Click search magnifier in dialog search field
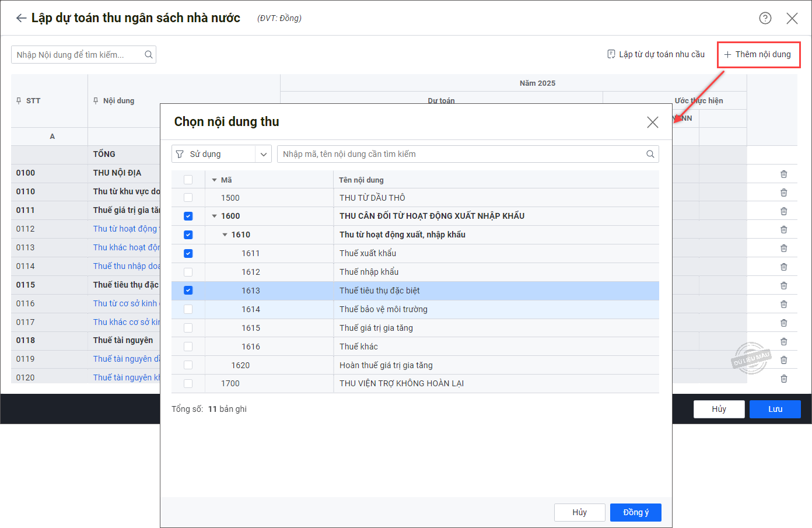The height and width of the screenshot is (528, 812). coord(650,154)
